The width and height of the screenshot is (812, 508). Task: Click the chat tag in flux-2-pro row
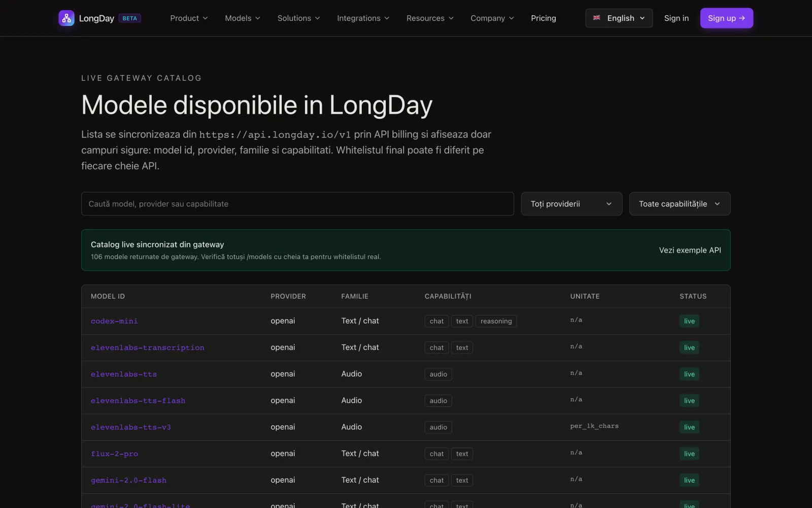pos(436,454)
